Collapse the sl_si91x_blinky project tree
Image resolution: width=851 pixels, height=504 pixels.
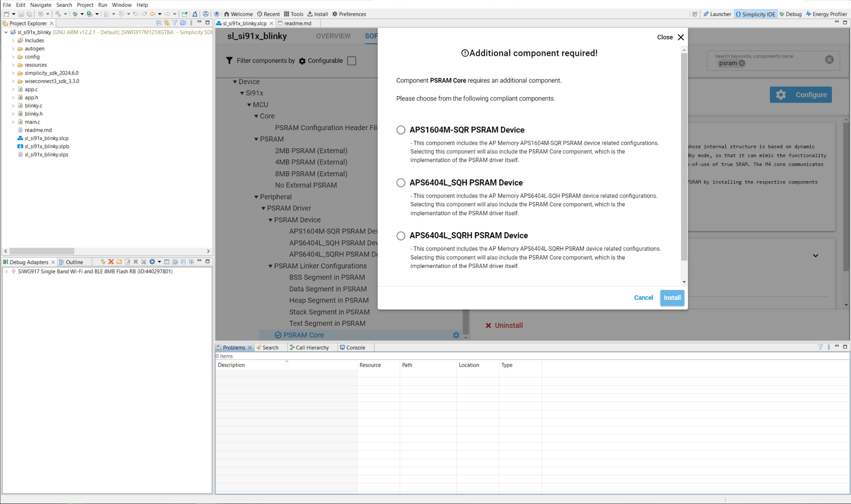click(x=6, y=32)
